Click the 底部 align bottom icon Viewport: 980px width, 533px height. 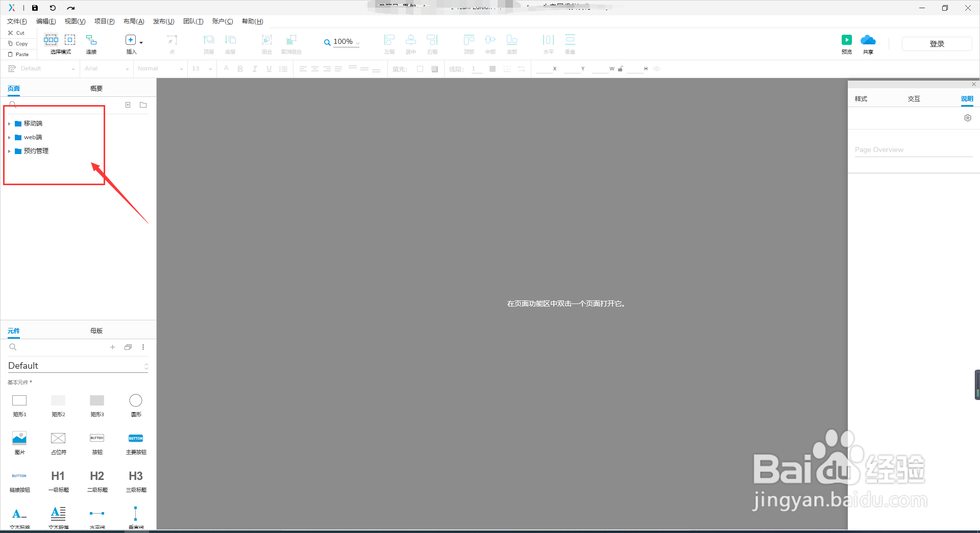click(x=512, y=40)
